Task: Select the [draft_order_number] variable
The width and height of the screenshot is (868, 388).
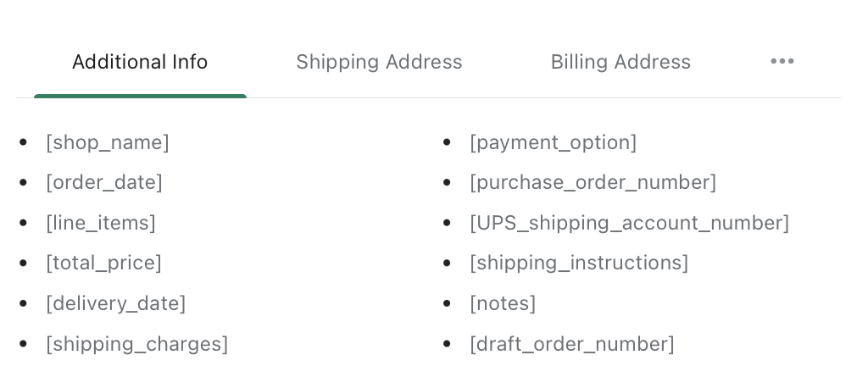Action: [572, 344]
